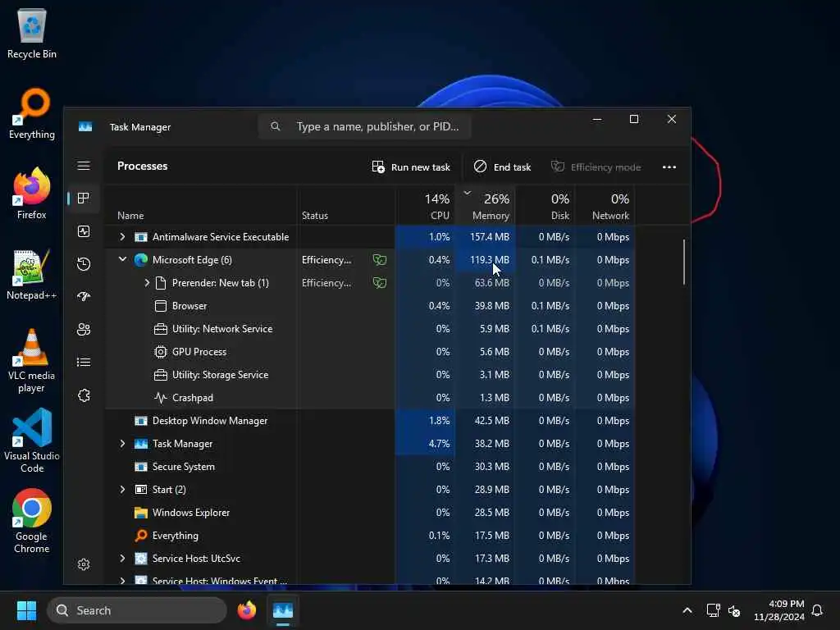Click the Efficiency mode button
This screenshot has height=630, width=840.
pos(596,167)
